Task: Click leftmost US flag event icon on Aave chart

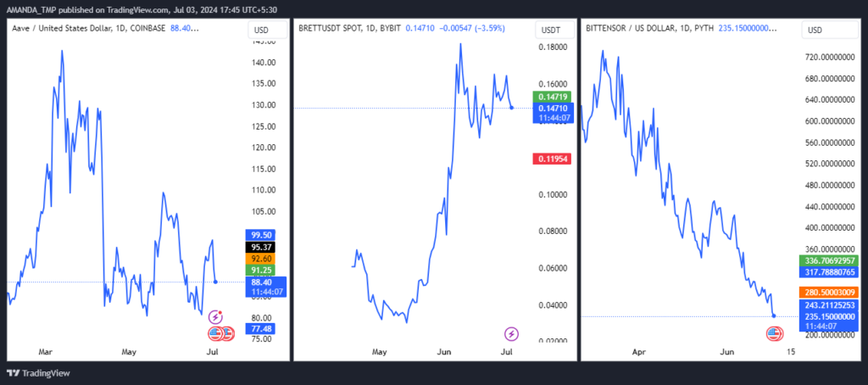Action: (x=214, y=333)
